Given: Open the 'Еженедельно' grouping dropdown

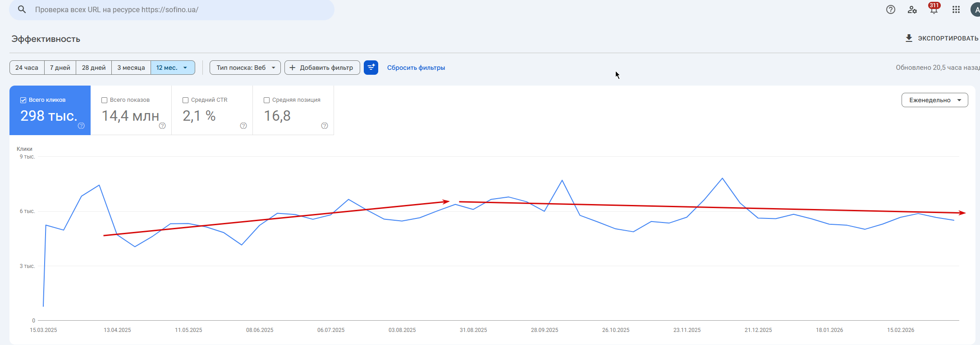Looking at the screenshot, I should tap(934, 100).
